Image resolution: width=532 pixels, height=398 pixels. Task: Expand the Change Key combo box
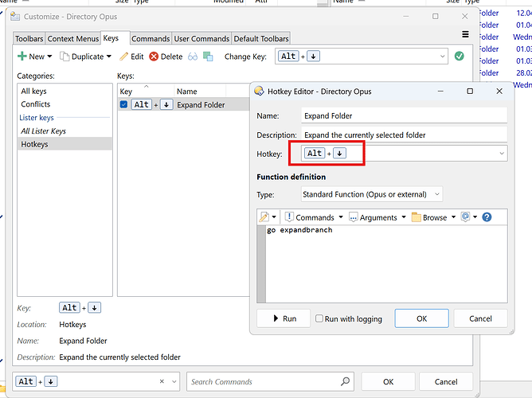point(442,57)
